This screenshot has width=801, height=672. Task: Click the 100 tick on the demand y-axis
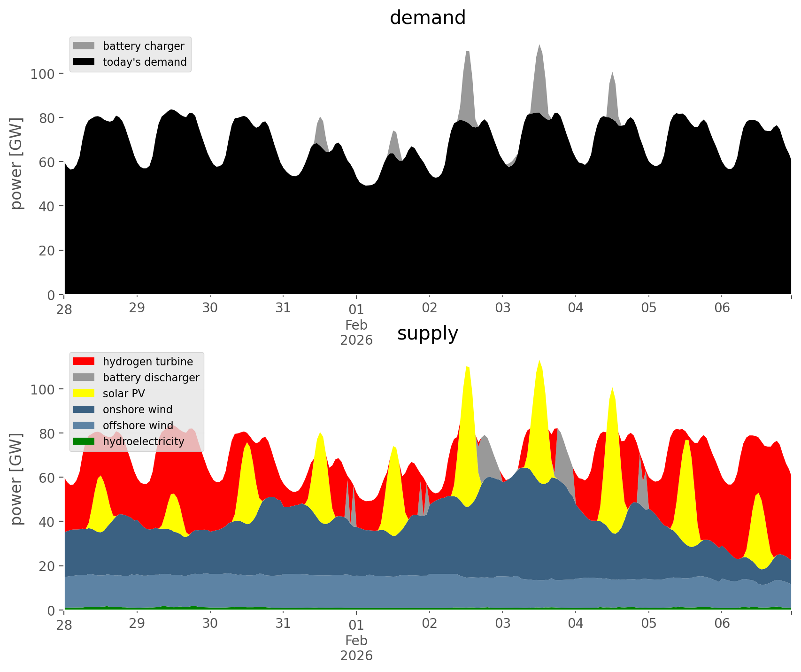coord(43,74)
